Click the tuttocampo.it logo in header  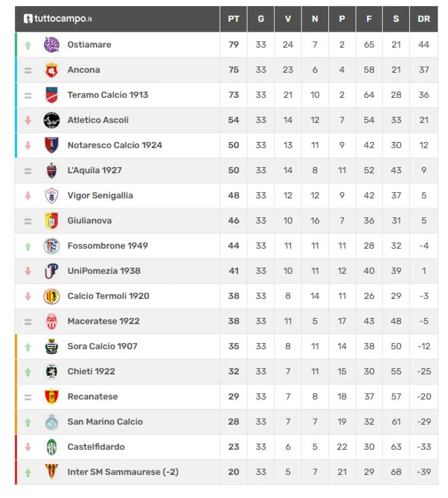click(58, 19)
